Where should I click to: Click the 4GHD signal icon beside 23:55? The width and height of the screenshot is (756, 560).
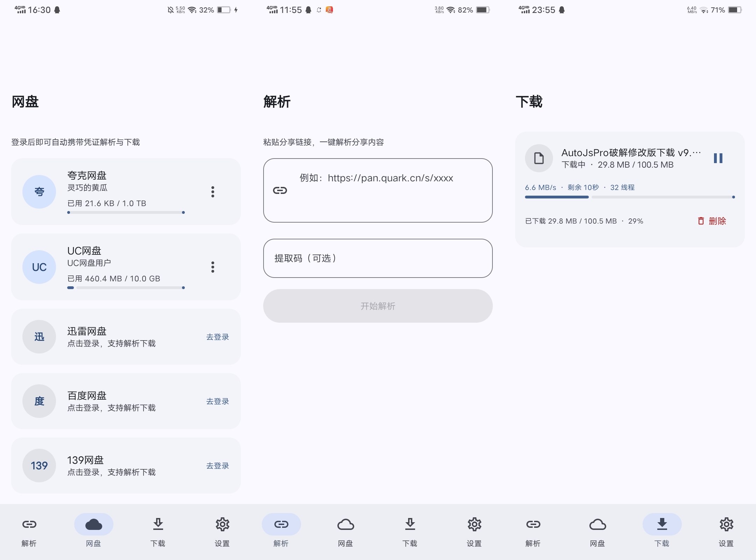[x=524, y=10]
